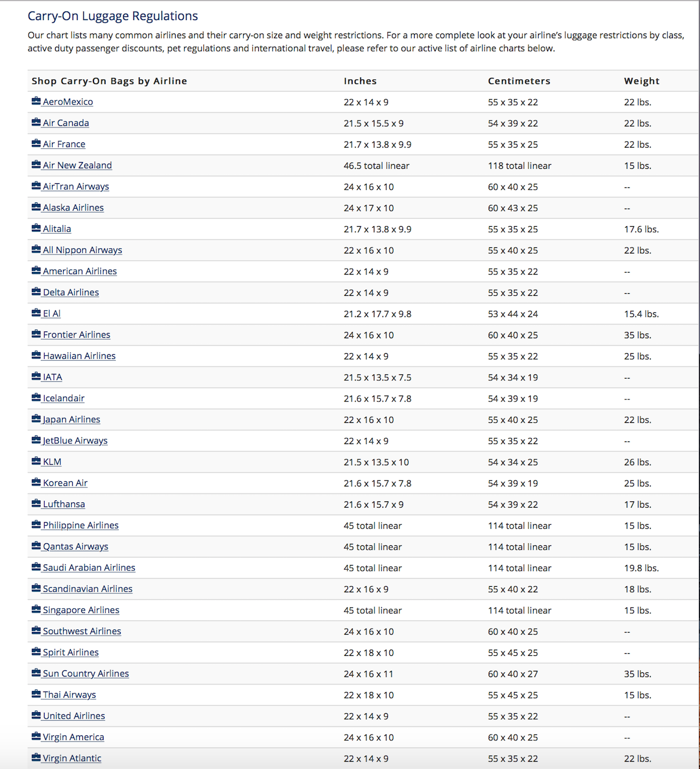Click the suitcase icon beside AeroMexico
The image size is (700, 769).
pyautogui.click(x=36, y=101)
